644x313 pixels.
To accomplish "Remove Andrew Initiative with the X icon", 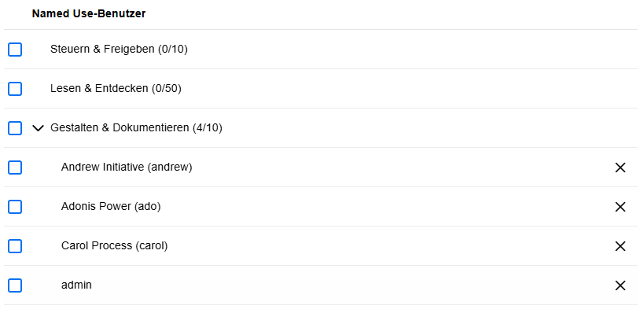I will pyautogui.click(x=620, y=168).
